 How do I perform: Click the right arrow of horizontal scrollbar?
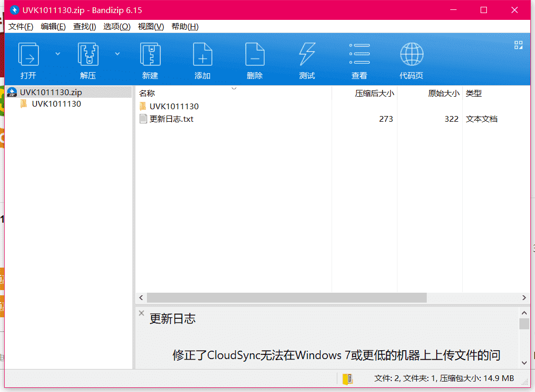(524, 297)
